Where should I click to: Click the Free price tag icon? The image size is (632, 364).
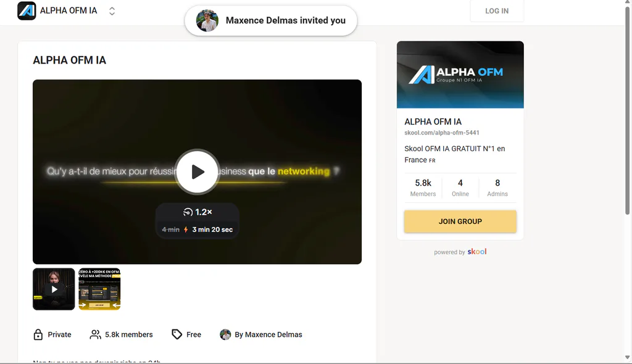click(x=177, y=334)
